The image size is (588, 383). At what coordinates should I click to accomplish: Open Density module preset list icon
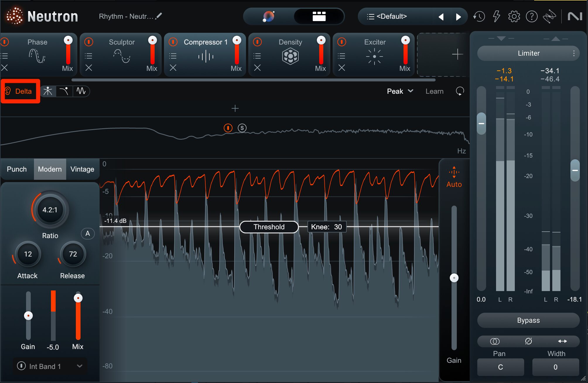tap(257, 56)
